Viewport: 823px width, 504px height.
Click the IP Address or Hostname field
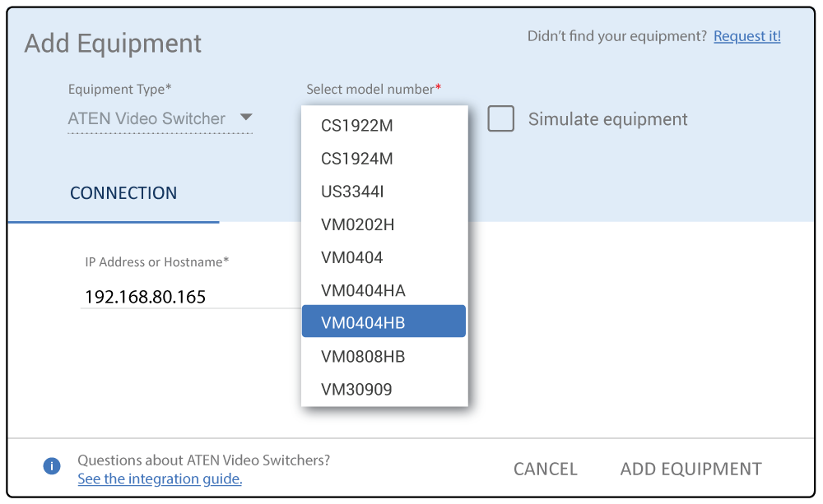[x=191, y=296]
